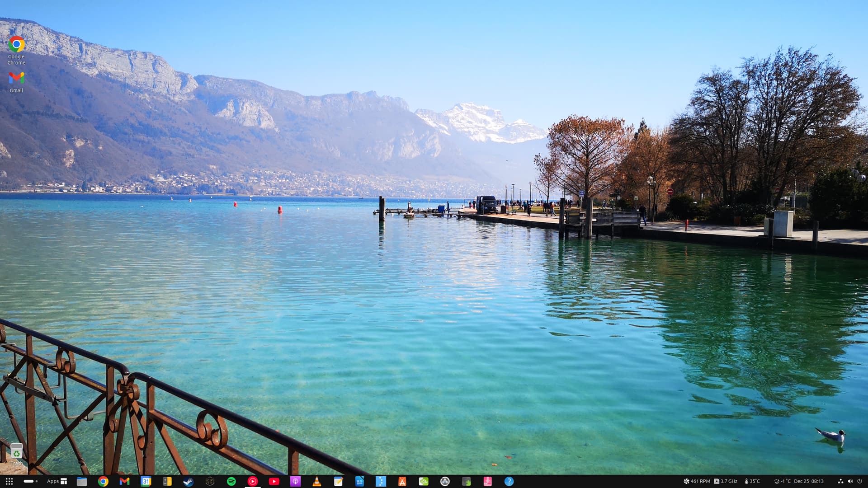Screen dimensions: 868x488
Task: Open the app grid launcher
Action: pyautogui.click(x=9, y=481)
